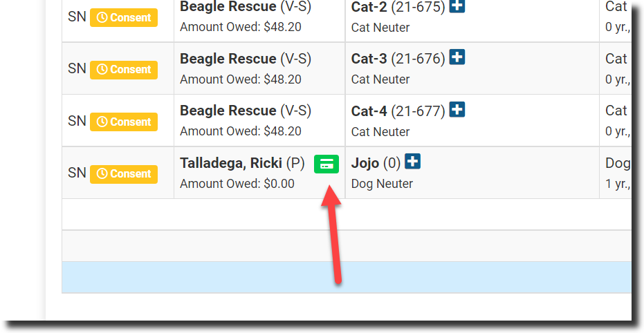Click Cat Neuter under Cat-4

click(x=380, y=131)
